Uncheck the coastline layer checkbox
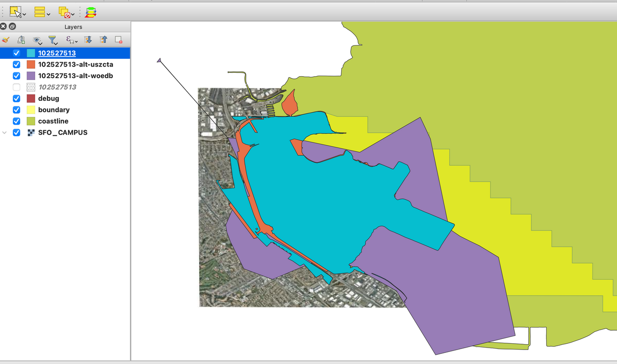 coord(16,121)
